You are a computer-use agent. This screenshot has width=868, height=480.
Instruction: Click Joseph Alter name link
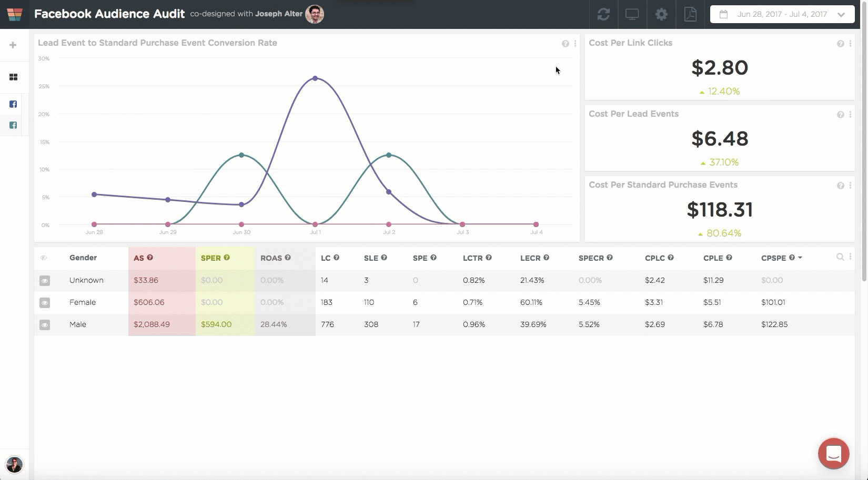coord(279,14)
